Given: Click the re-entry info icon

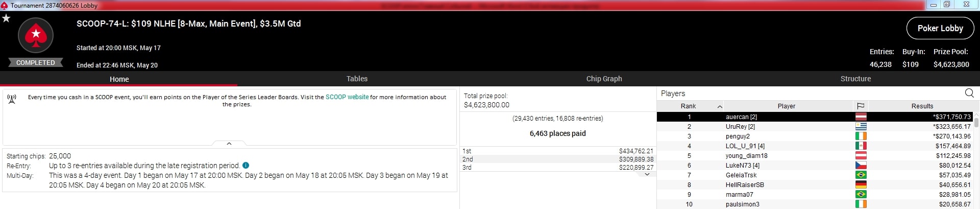Looking at the screenshot, I should (246, 166).
